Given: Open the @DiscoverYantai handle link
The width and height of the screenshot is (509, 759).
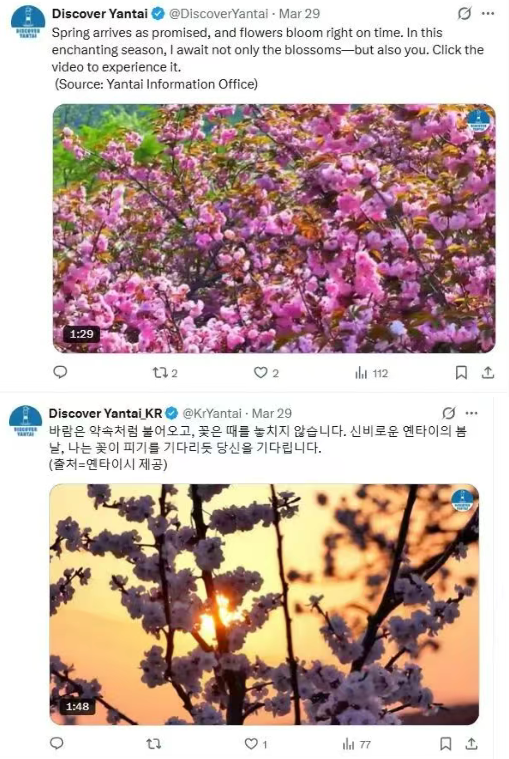Looking at the screenshot, I should click(x=218, y=14).
